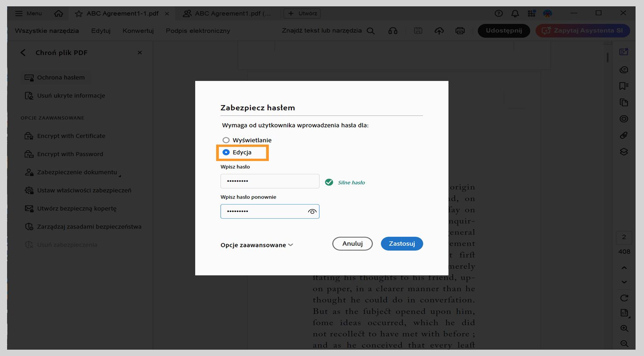Viewport: 644px width, 356px height.
Task: Open the view/stamp circle icon in right rail
Action: pyautogui.click(x=624, y=119)
